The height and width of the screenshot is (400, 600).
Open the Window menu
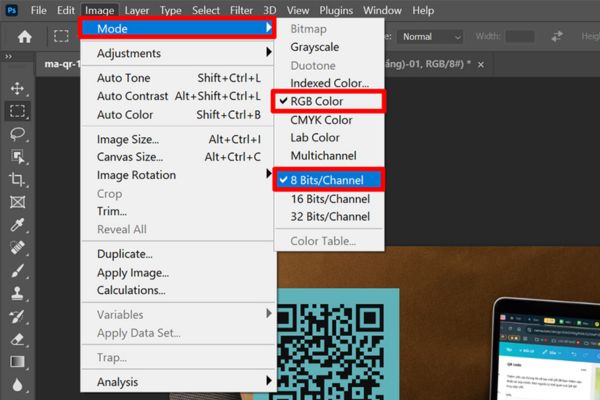382,10
